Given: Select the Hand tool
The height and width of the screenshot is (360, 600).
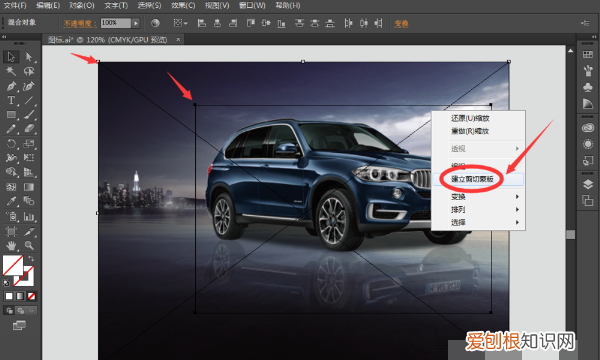Looking at the screenshot, I should [11, 245].
